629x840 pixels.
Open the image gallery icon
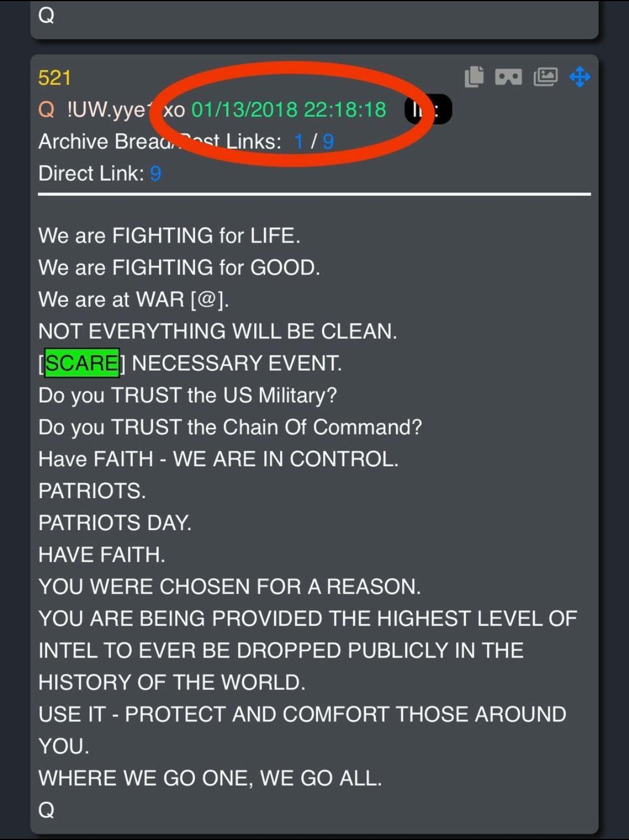pyautogui.click(x=545, y=77)
